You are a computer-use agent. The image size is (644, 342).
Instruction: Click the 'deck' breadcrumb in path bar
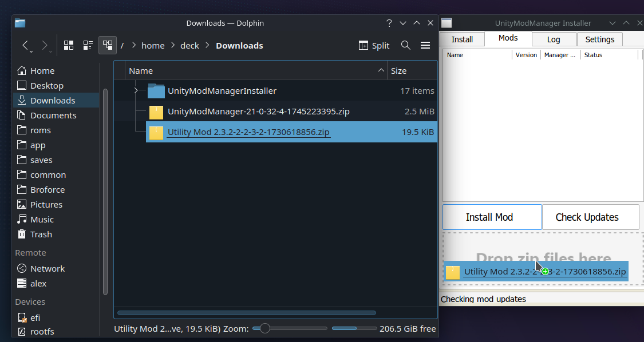189,46
